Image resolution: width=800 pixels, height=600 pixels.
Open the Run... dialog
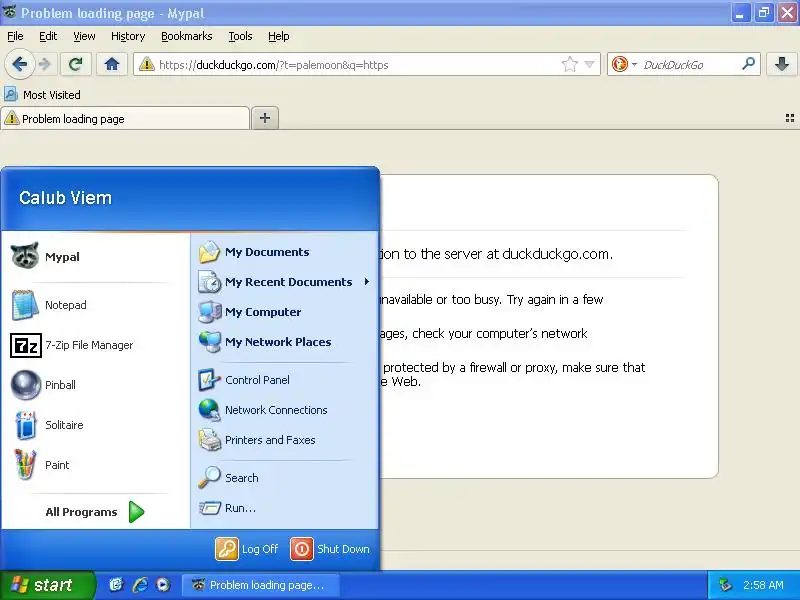[284, 508]
